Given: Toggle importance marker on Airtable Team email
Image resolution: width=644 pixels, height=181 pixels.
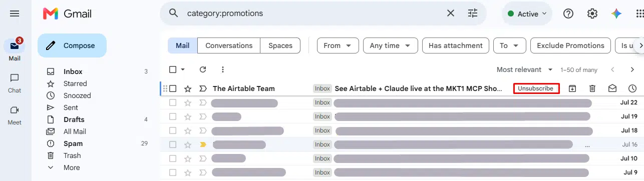Looking at the screenshot, I should point(203,88).
